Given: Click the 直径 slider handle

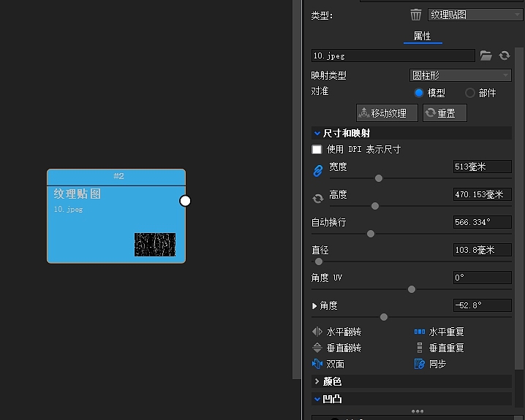Looking at the screenshot, I should click(x=319, y=261).
